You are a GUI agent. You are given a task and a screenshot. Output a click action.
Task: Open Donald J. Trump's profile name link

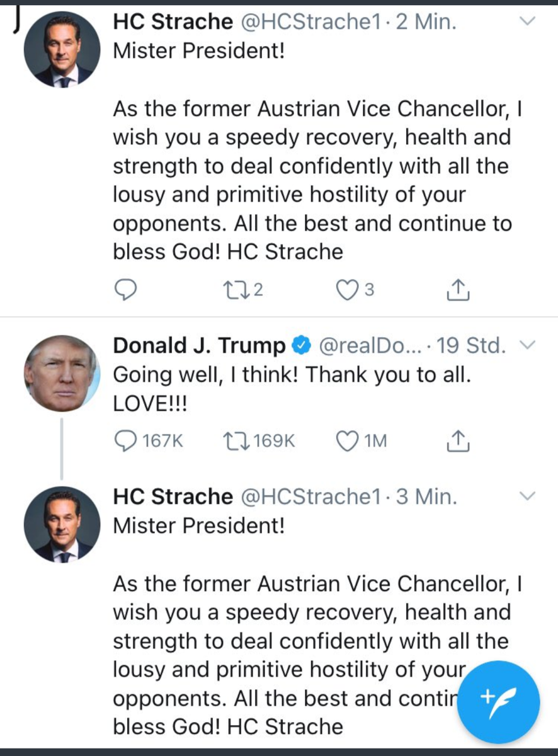(198, 345)
